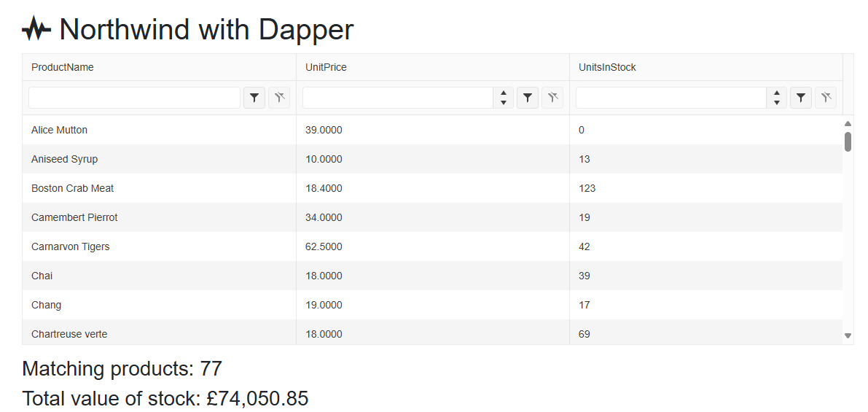Focus the UnitsInStock filter numeric box
The image size is (868, 412).
[671, 98]
